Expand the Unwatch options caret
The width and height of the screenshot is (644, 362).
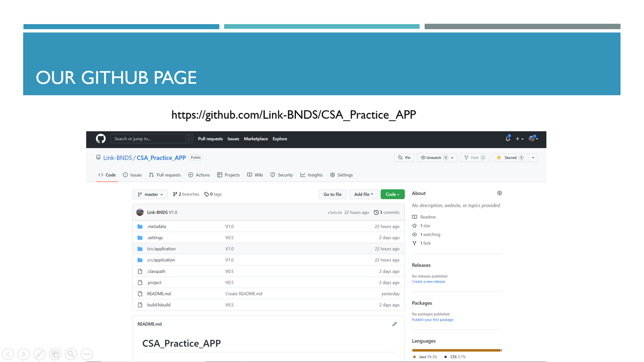452,158
